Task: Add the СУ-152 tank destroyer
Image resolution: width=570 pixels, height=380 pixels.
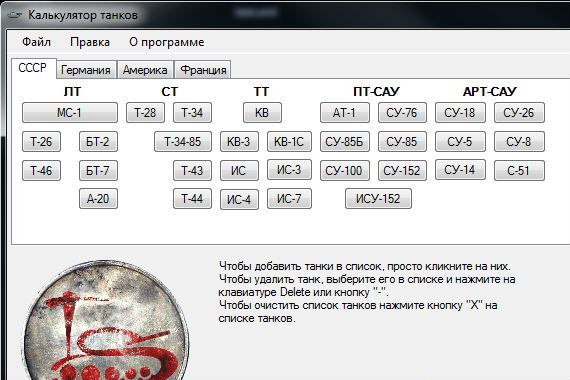Action: click(402, 171)
